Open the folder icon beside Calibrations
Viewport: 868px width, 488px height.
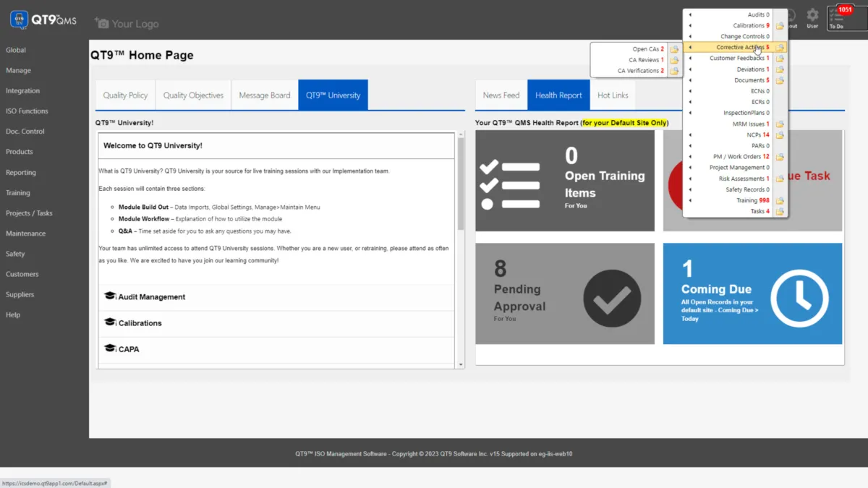click(x=780, y=26)
